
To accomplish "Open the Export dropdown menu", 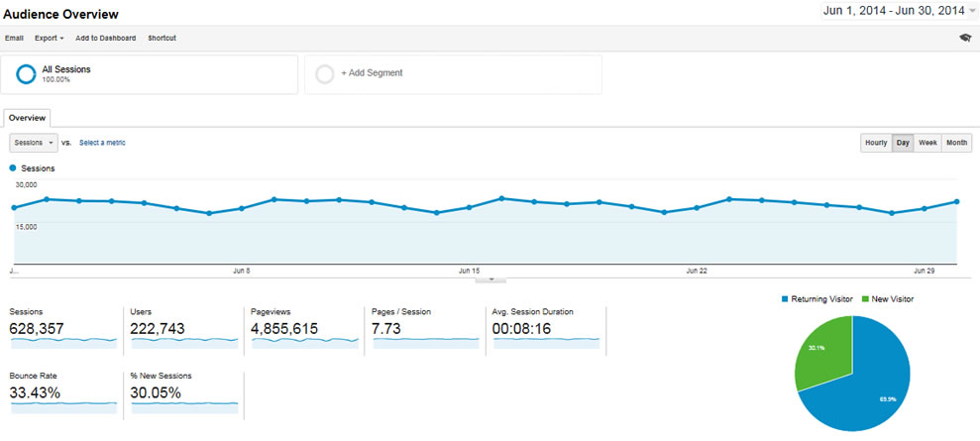I will coord(50,38).
